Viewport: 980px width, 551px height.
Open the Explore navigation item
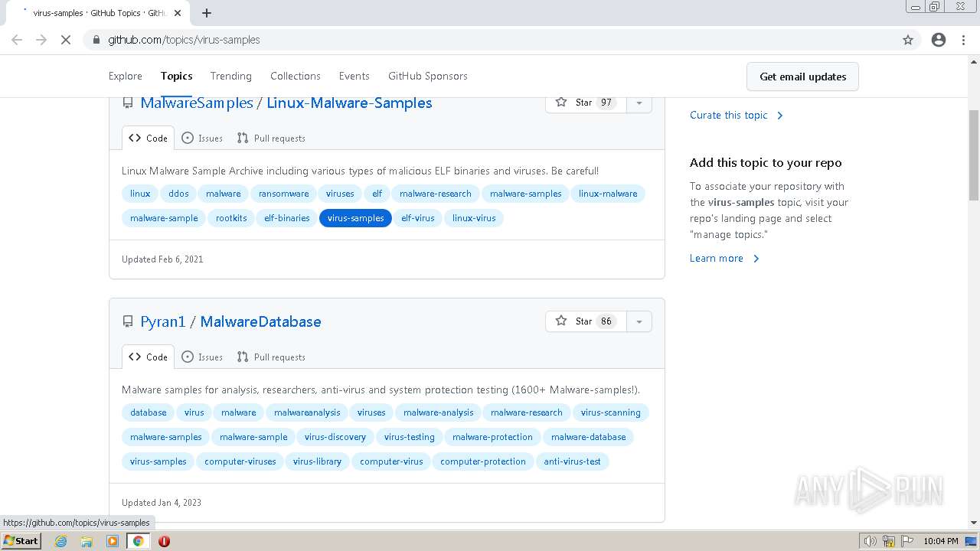(x=126, y=76)
